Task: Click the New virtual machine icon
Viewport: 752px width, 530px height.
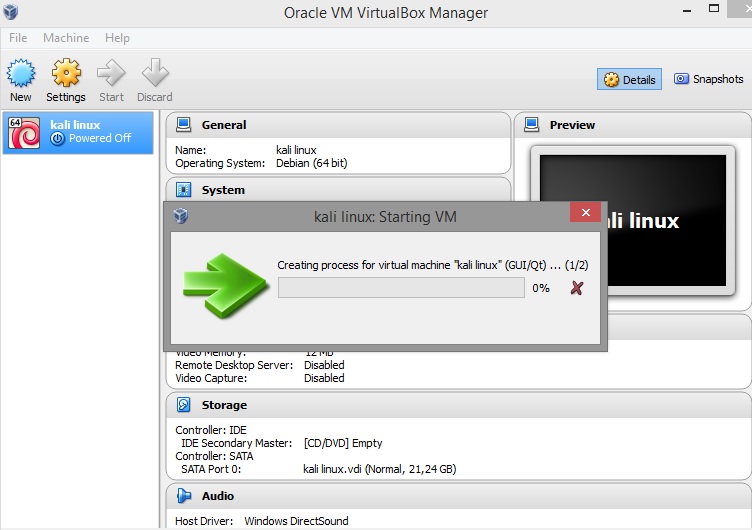Action: click(x=21, y=73)
